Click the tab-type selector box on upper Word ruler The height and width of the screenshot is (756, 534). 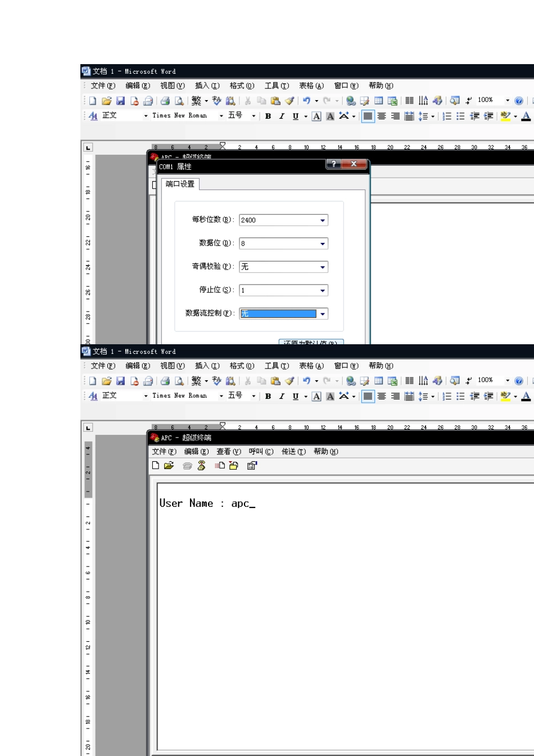[x=88, y=147]
